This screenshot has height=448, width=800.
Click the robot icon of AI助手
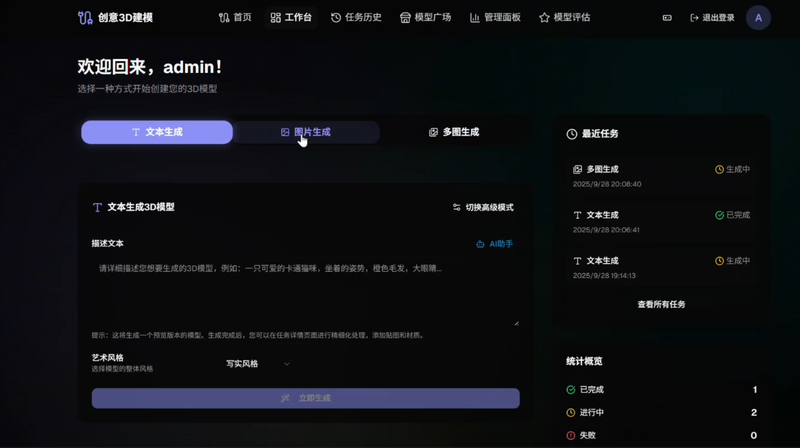tap(480, 244)
